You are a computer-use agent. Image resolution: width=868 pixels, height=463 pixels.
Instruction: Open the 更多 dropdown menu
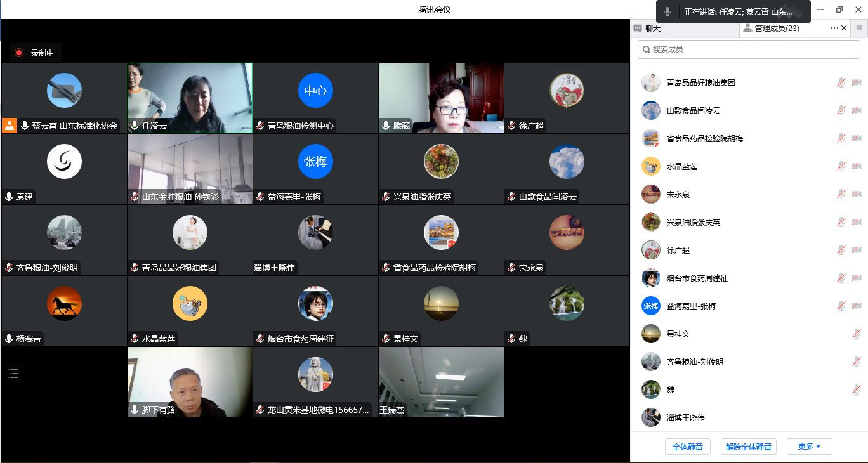809,446
